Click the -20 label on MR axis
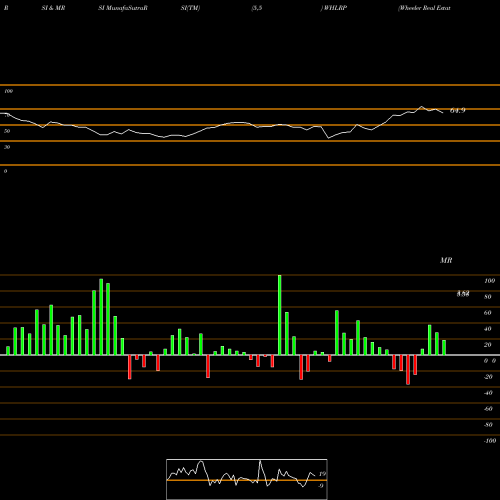 tap(488, 377)
